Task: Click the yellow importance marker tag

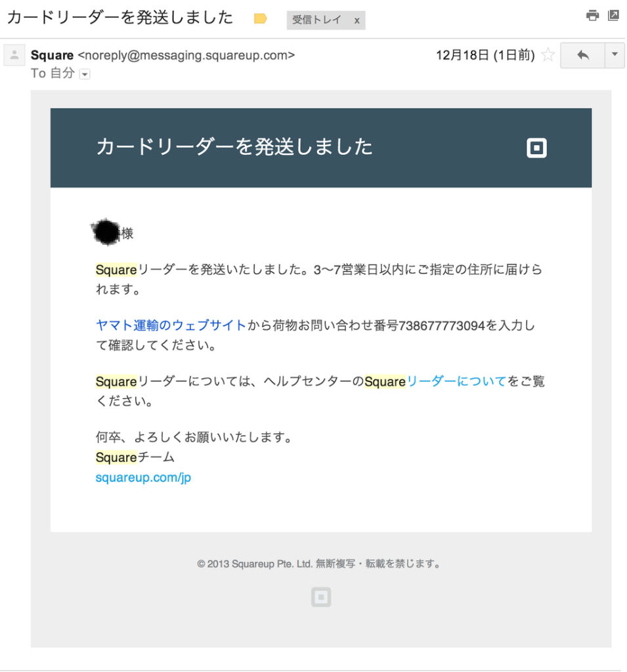Action: coord(261,19)
